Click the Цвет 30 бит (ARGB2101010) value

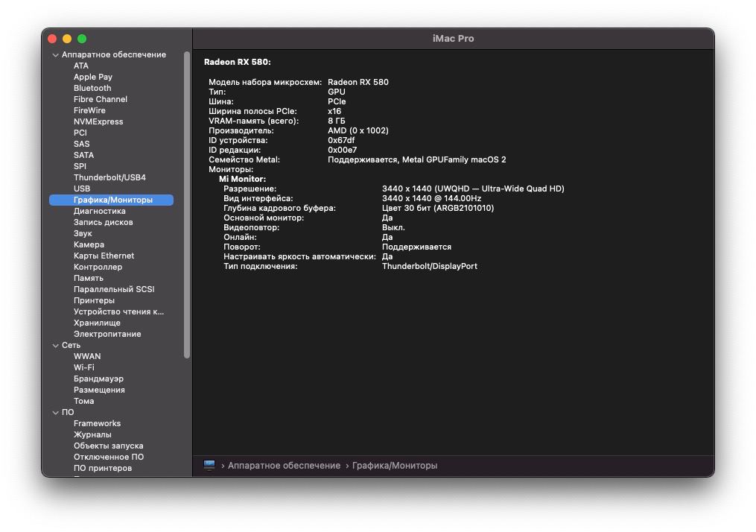point(438,208)
